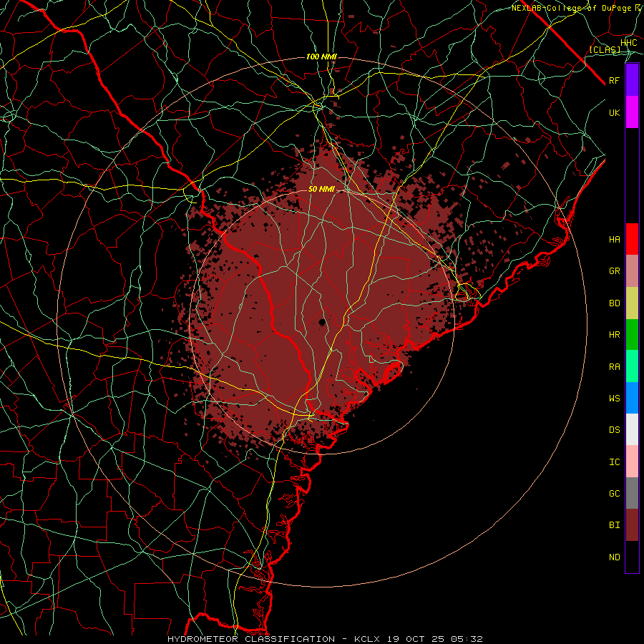Click the 05:32 timestamp
This screenshot has width=644, height=644.
[x=469, y=639]
